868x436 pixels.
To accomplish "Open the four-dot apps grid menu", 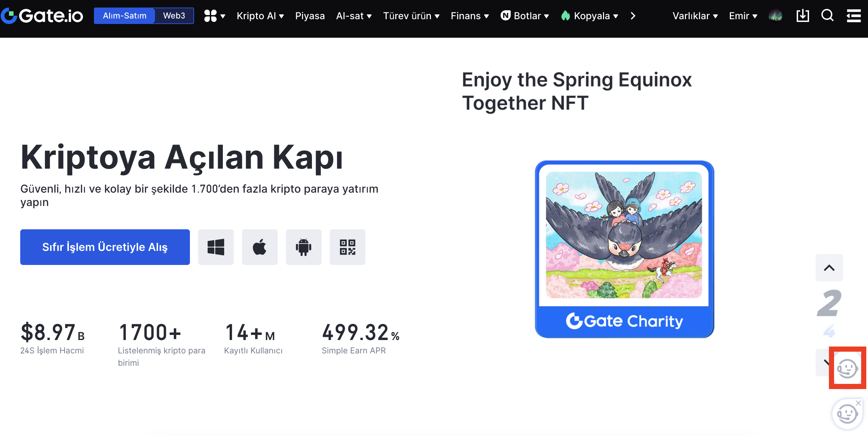I will [214, 16].
